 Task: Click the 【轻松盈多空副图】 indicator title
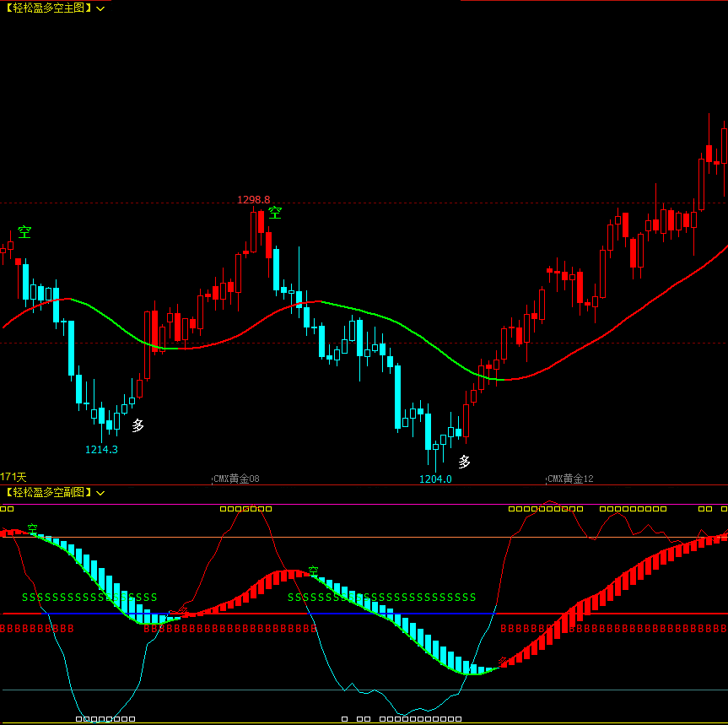point(48,492)
